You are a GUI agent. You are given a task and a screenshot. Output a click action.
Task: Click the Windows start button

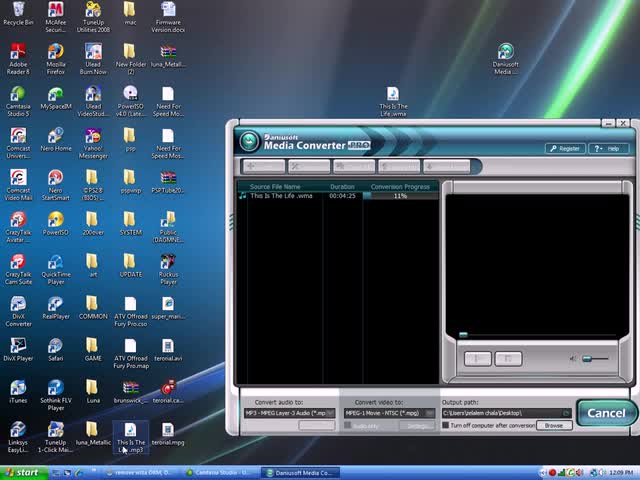click(x=22, y=473)
